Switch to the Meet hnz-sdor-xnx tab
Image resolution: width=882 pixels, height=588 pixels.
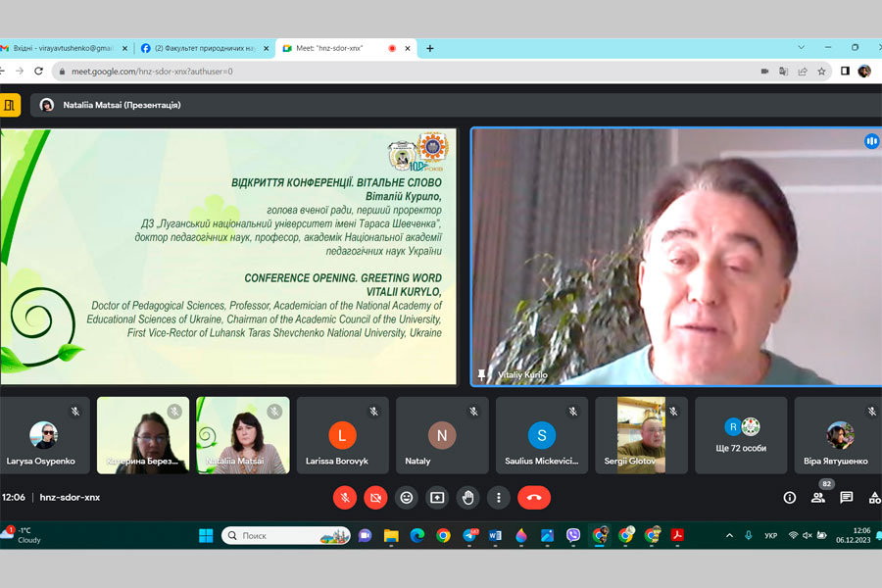point(347,48)
